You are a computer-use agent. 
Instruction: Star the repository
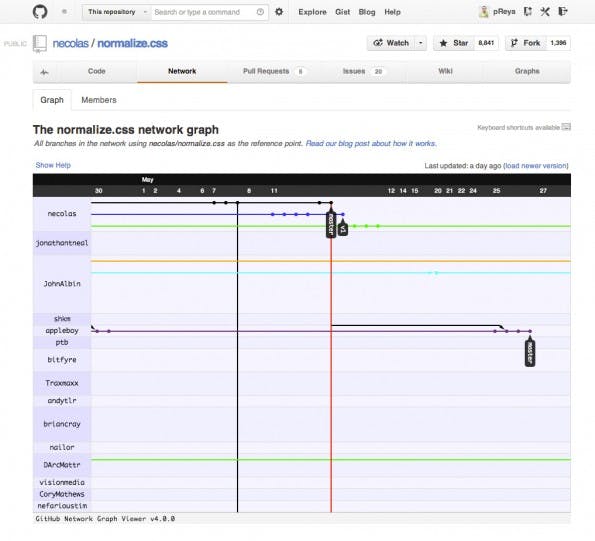click(454, 43)
